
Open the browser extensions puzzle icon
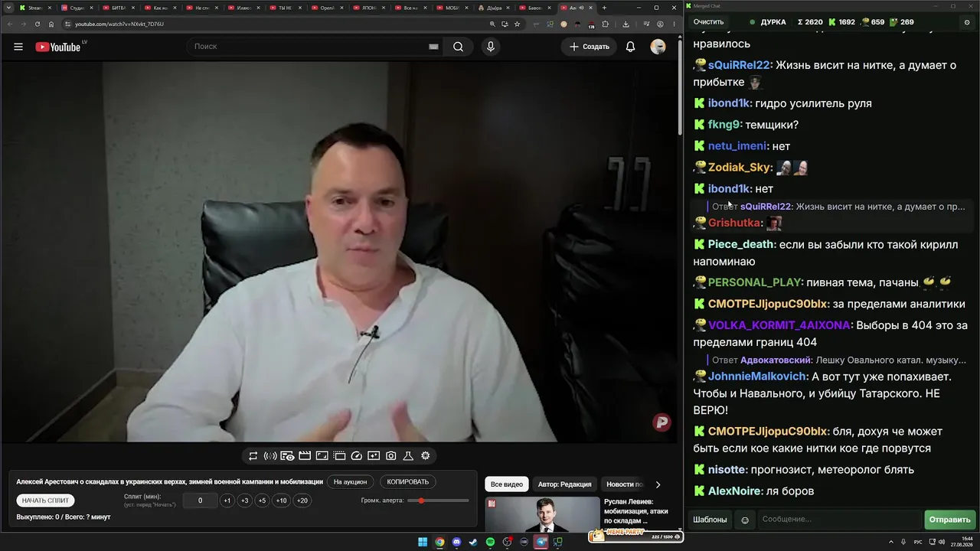(605, 24)
